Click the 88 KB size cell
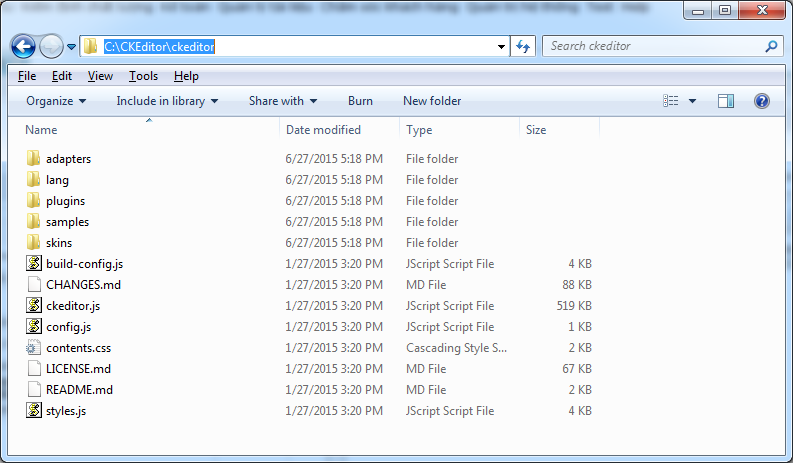Viewport: 793px width, 463px height. 577,285
